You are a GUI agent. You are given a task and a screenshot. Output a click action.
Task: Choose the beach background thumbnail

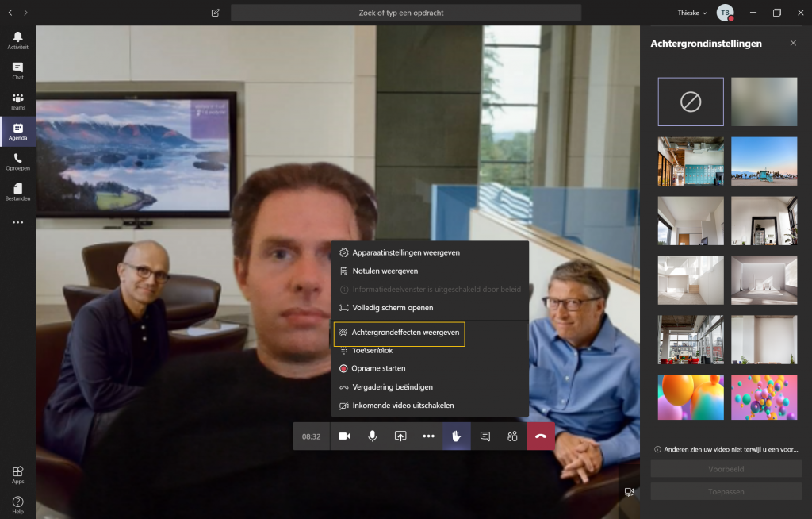tap(764, 161)
